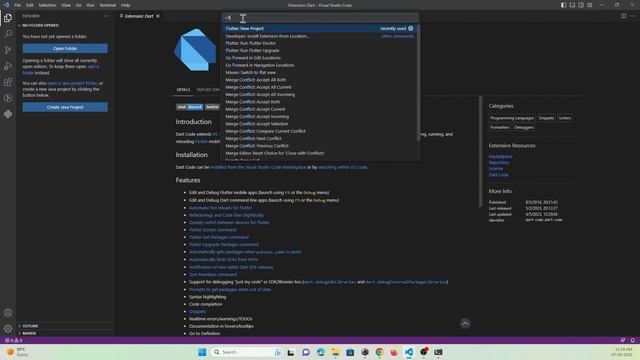Viewport: 640px width, 360px height.
Task: Click the taskbar Search box
Action: coord(247,352)
